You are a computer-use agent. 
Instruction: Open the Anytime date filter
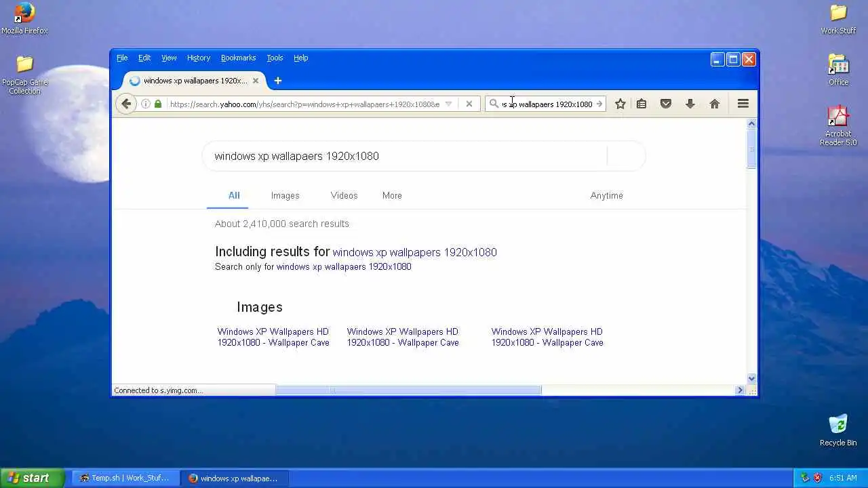tap(606, 195)
